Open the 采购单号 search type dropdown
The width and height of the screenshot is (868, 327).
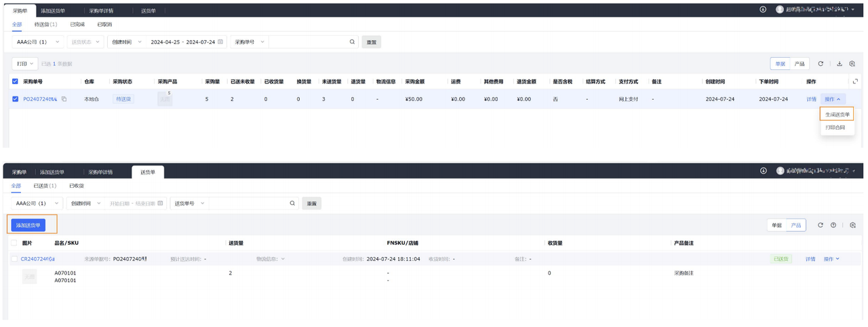point(248,42)
